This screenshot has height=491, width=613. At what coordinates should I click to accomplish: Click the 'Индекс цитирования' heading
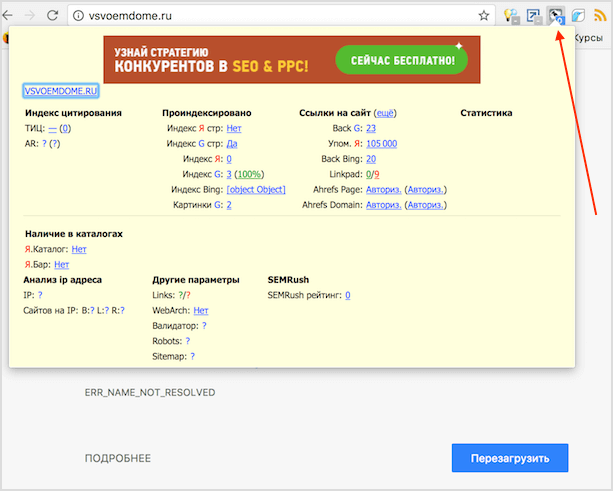73,113
